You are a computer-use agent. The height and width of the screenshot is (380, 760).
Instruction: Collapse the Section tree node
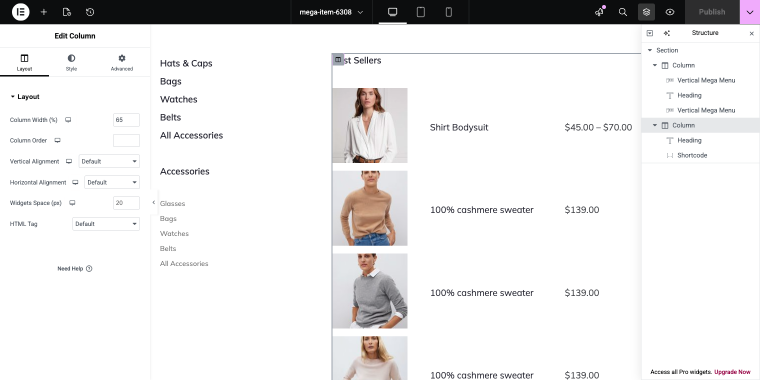pyautogui.click(x=650, y=50)
